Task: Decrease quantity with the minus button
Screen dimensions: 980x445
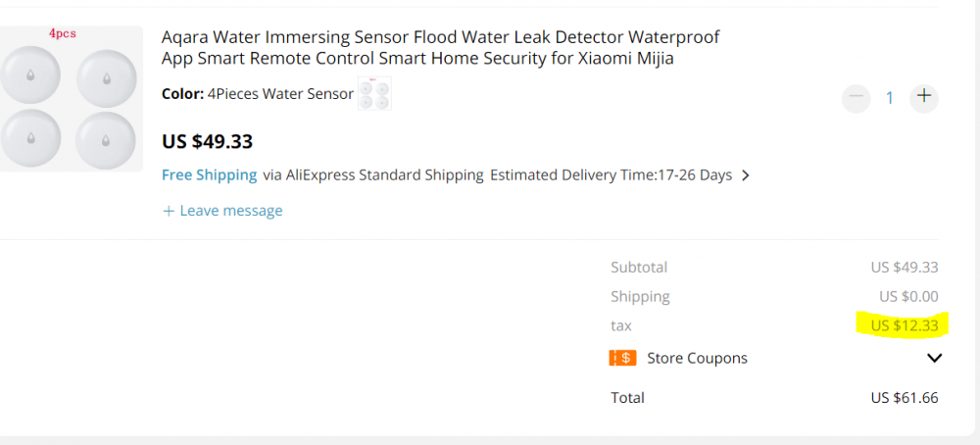Action: point(857,97)
